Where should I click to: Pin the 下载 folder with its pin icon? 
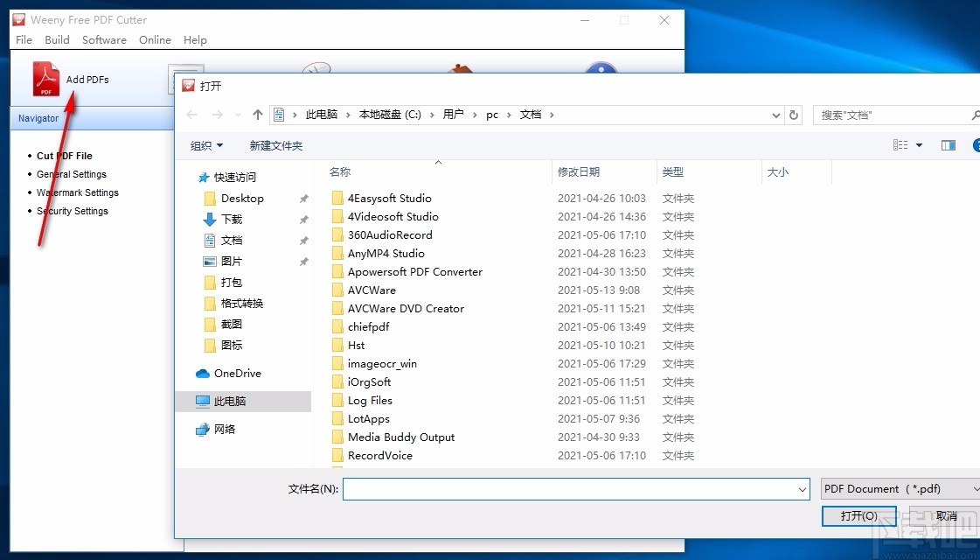coord(303,220)
